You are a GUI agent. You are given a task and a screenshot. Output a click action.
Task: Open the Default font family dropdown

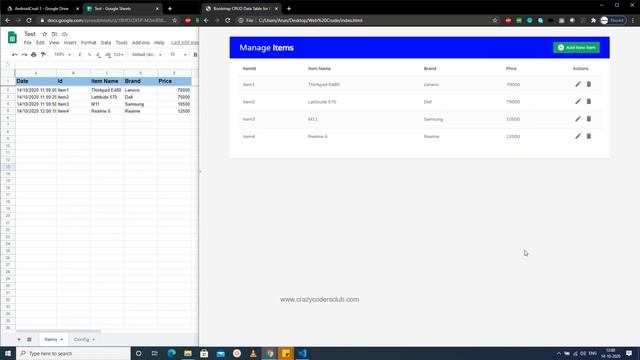click(x=147, y=55)
